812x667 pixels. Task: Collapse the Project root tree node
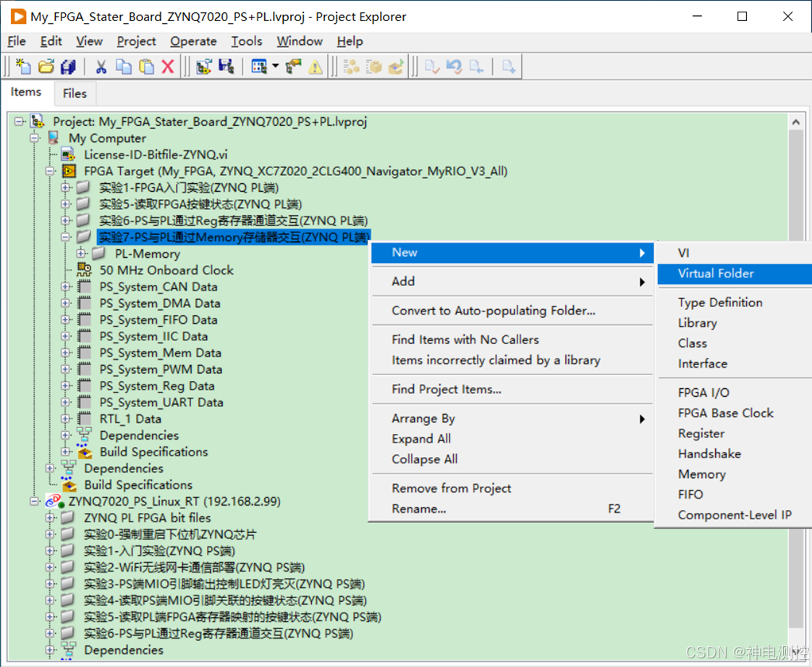[19, 122]
